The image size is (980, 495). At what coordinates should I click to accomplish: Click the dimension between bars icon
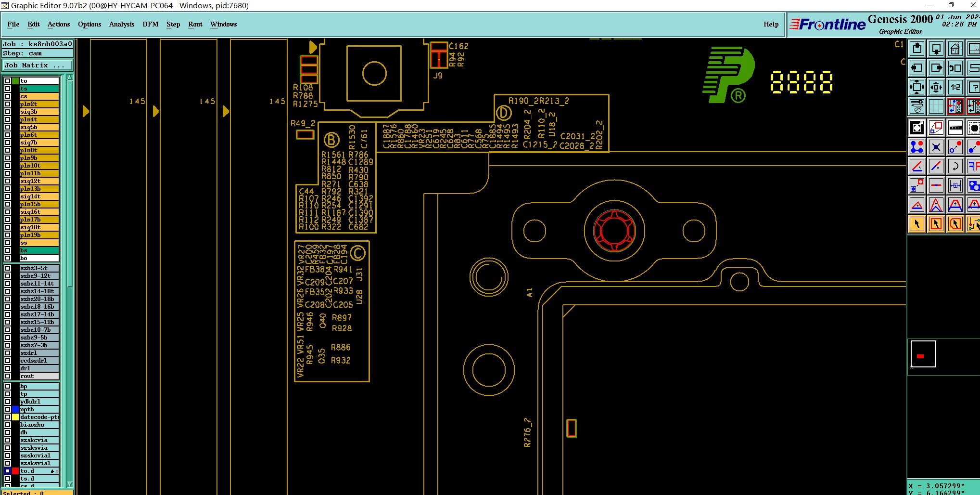tap(955, 185)
